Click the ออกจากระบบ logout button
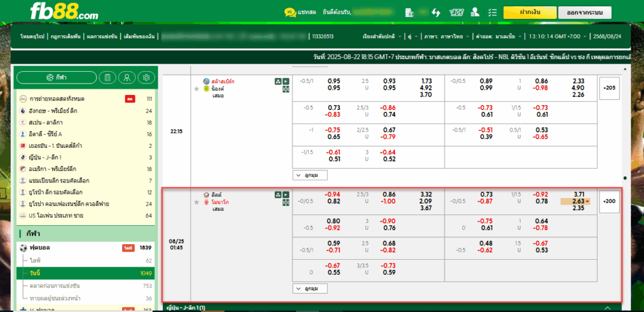Screen dimensions: 644x312 pos(584,13)
